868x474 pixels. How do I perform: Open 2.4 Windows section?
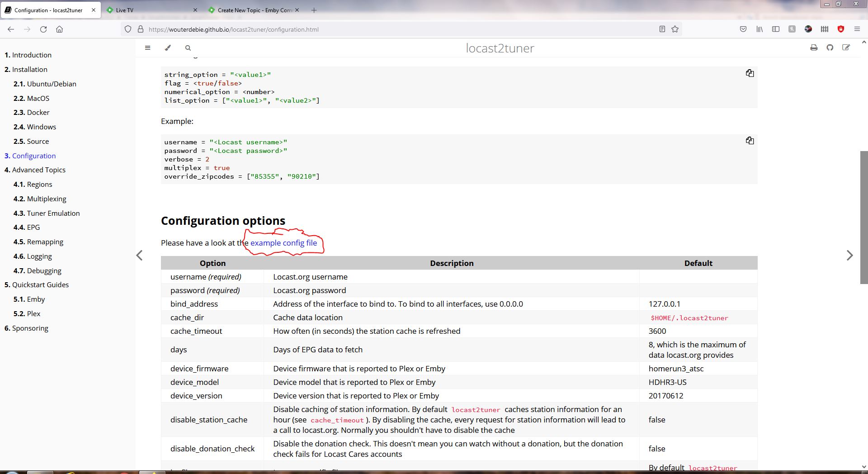[x=35, y=127]
